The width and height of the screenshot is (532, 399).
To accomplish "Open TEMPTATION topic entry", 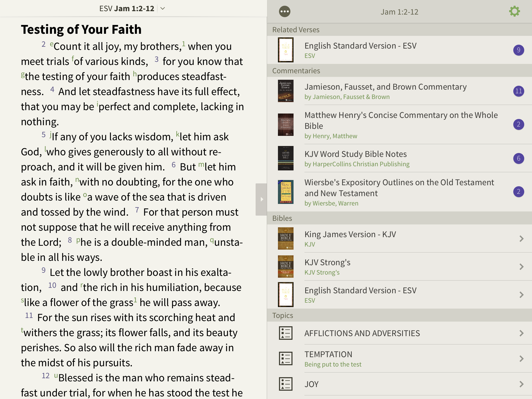I will coord(400,358).
